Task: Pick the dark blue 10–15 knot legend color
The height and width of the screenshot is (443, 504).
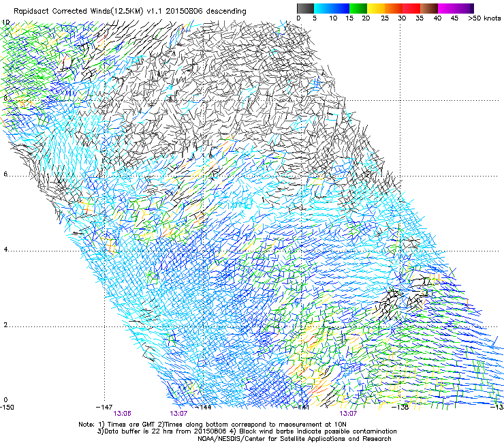Action: [x=341, y=8]
